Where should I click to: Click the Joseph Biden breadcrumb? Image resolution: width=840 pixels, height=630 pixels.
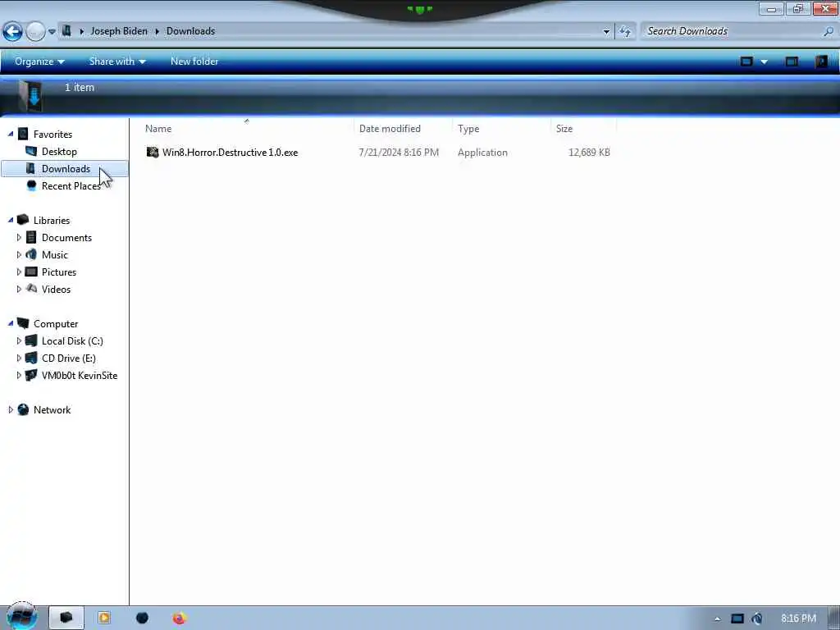(x=119, y=31)
